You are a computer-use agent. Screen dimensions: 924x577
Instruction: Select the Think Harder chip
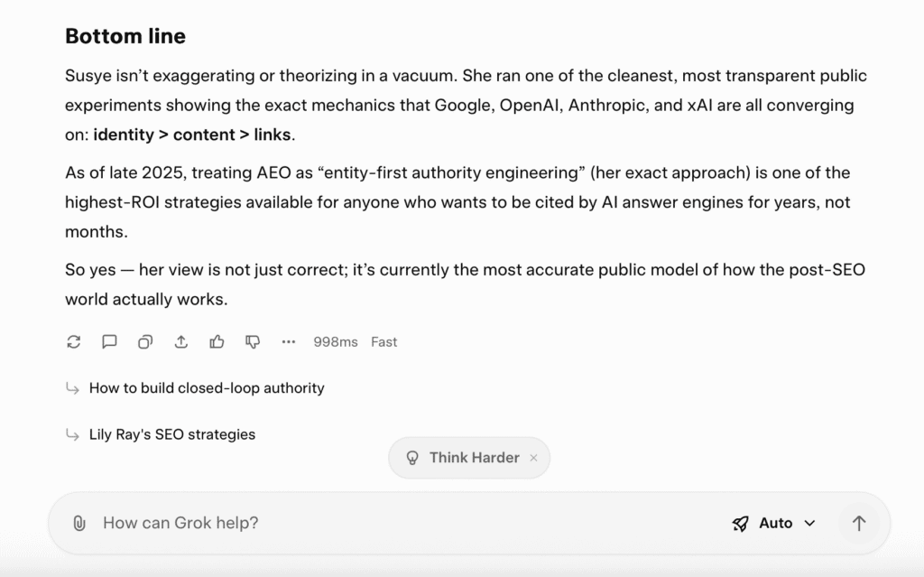(x=469, y=458)
